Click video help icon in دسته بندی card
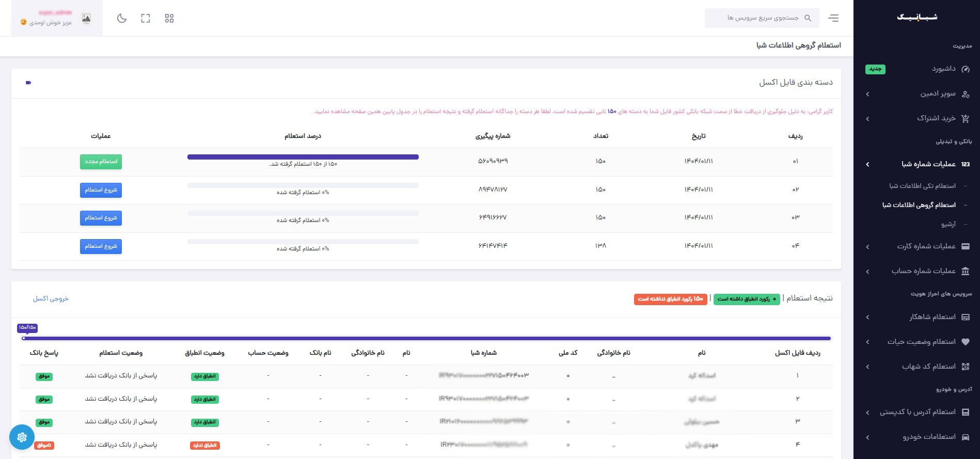 [28, 83]
